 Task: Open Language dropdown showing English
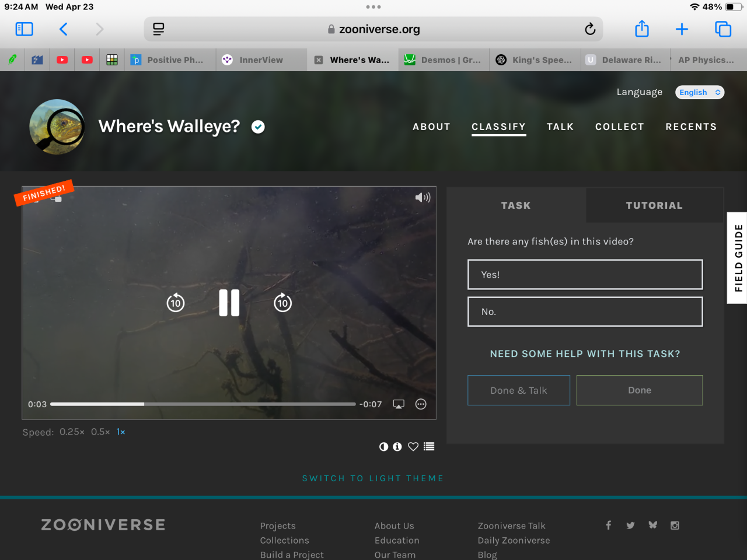700,92
